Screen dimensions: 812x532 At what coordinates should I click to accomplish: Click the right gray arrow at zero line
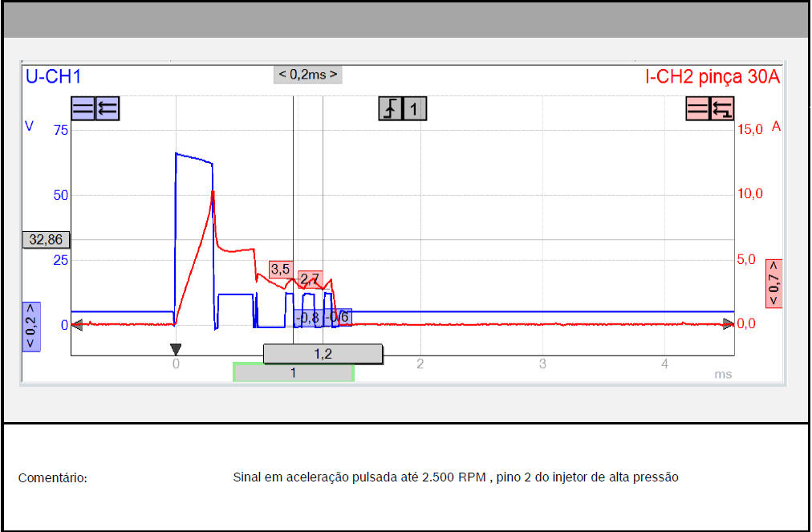tap(728, 325)
